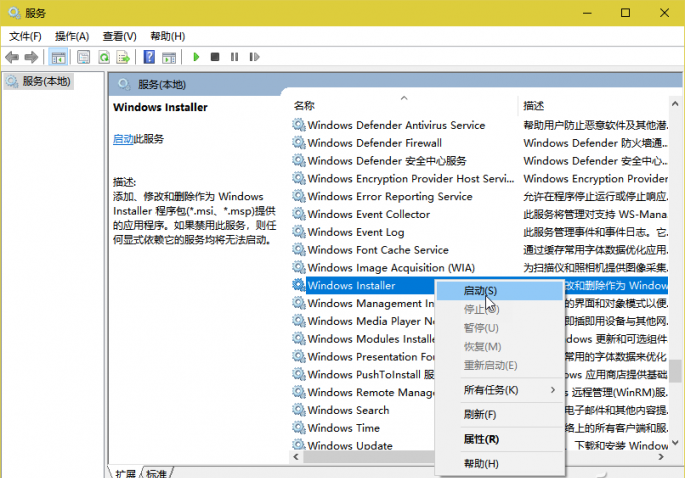The width and height of the screenshot is (690, 478).
Task: Minimize the 服务 window
Action: (x=587, y=13)
